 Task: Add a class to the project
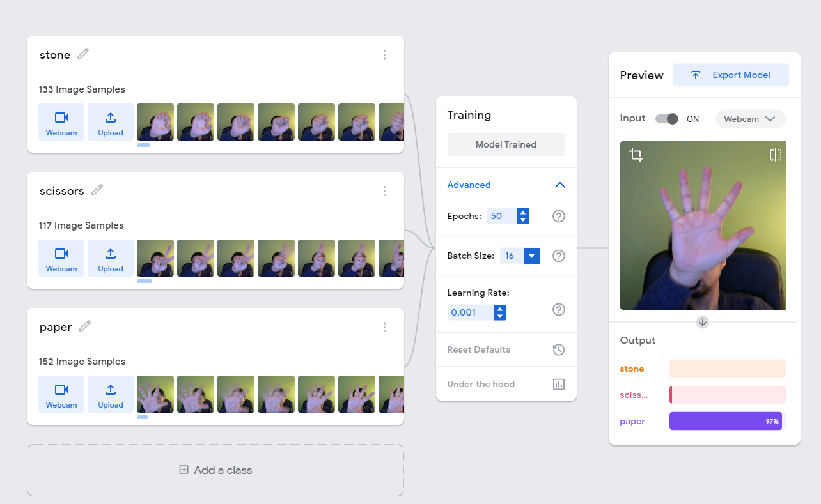point(215,470)
